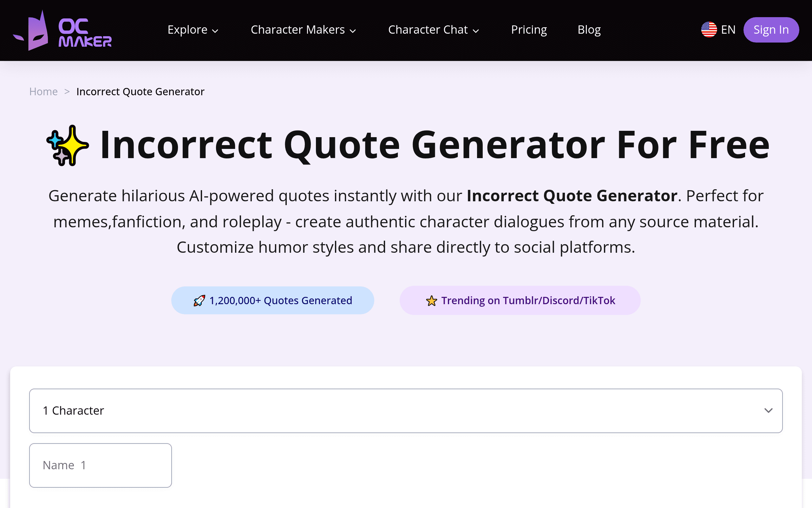Go to the Blog page

click(x=589, y=30)
